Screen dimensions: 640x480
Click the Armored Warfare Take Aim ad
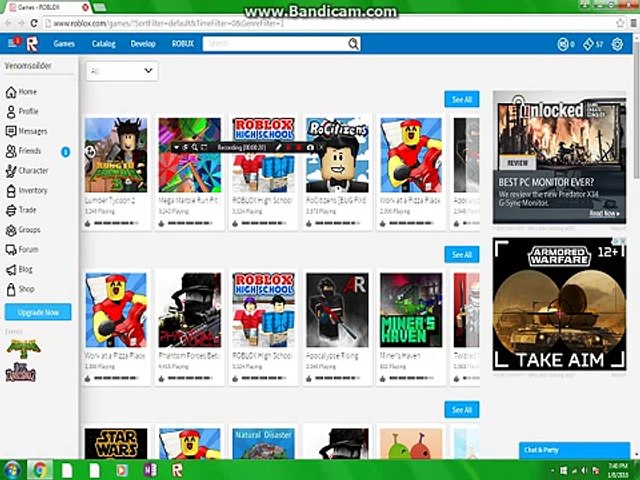click(x=559, y=304)
